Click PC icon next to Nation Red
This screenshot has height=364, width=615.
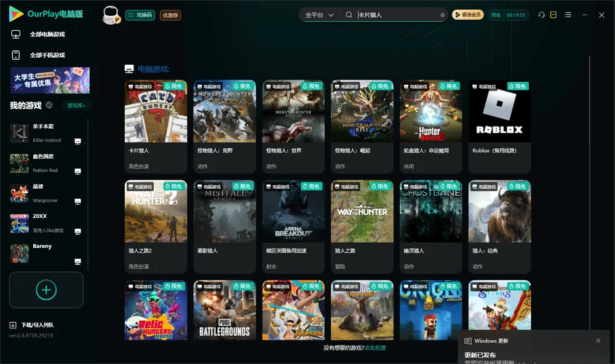click(x=77, y=172)
